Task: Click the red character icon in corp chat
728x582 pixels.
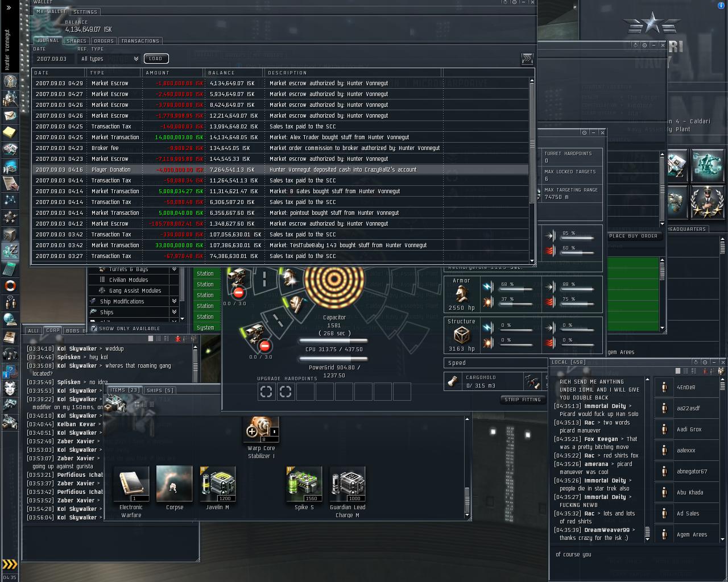Action: tap(178, 339)
